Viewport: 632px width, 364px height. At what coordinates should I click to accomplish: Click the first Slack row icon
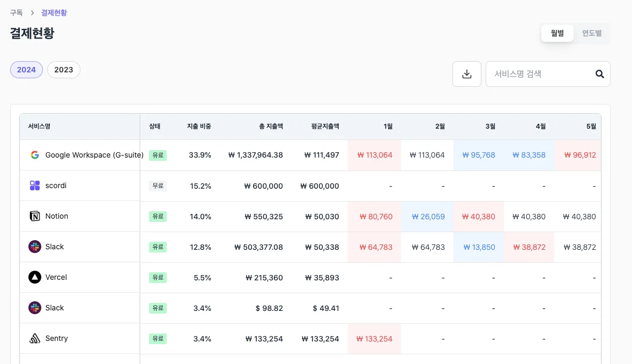click(x=35, y=247)
